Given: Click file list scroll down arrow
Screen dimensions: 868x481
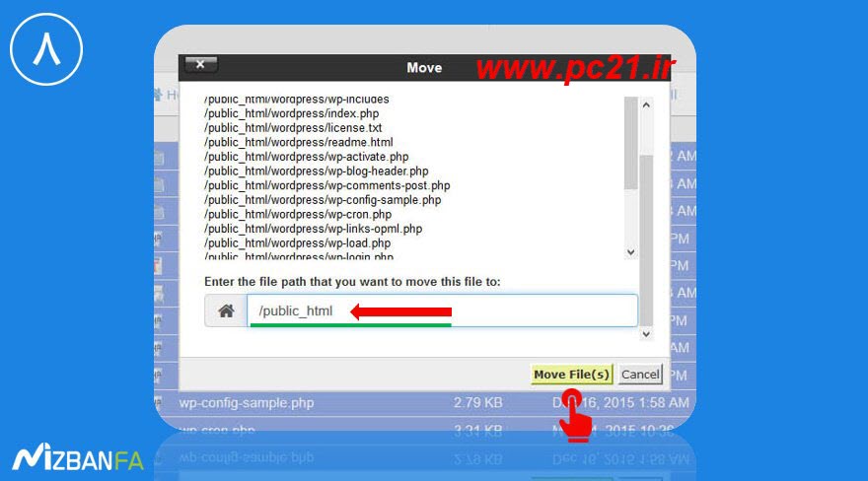Looking at the screenshot, I should pos(630,252).
